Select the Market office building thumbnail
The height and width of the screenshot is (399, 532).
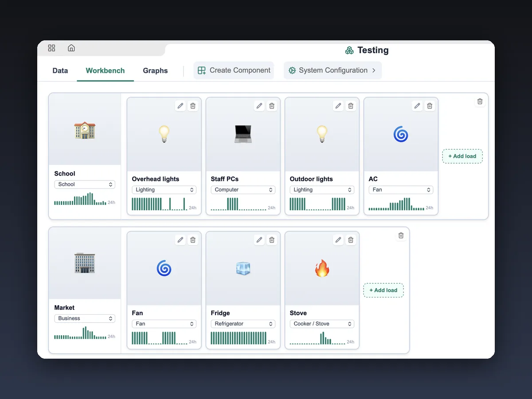point(85,263)
